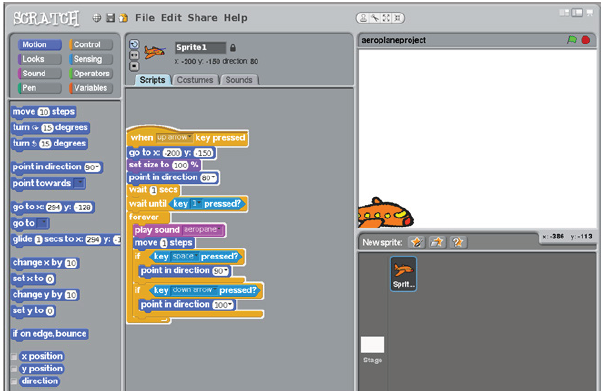Image resolution: width=601 pixels, height=391 pixels.
Task: Open the space key dropdown
Action: tap(185, 256)
